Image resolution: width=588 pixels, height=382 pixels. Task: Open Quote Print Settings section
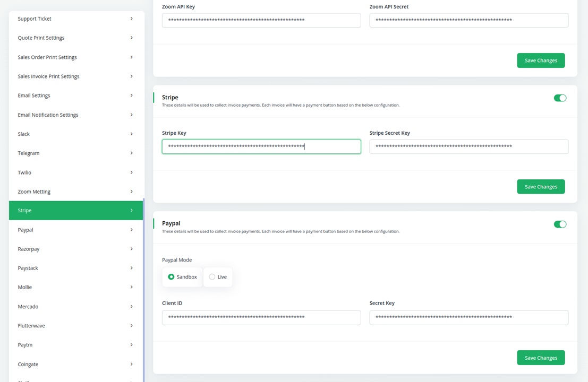point(76,38)
